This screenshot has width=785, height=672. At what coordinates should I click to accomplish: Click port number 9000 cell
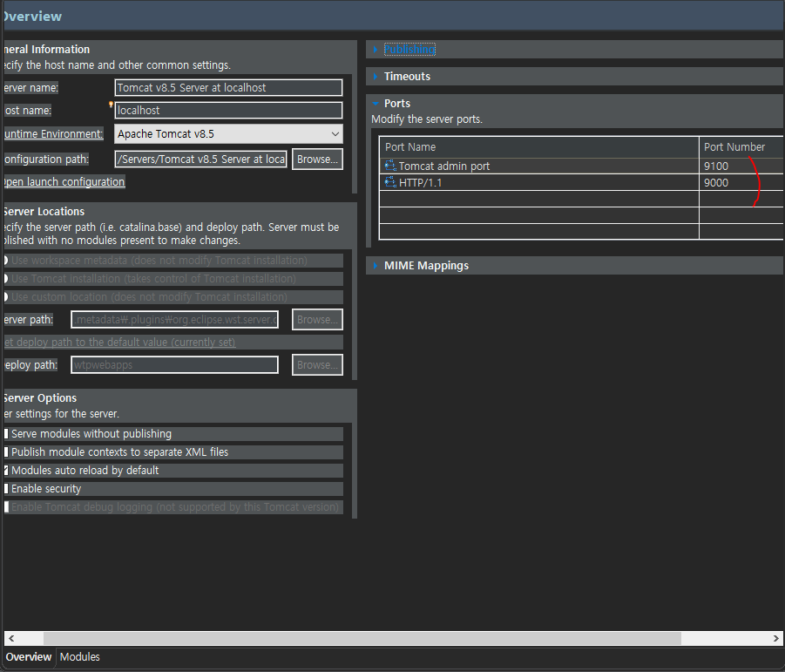(741, 182)
